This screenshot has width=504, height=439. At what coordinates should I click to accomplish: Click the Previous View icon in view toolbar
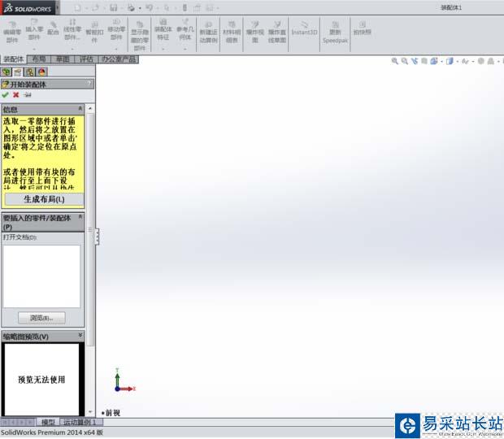click(x=415, y=61)
